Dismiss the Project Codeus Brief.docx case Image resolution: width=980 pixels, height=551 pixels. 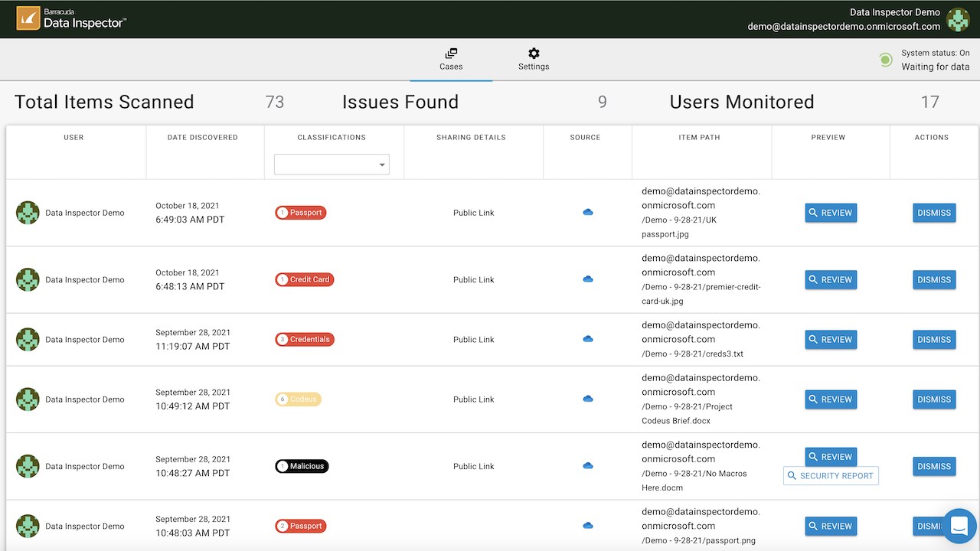[x=934, y=399]
